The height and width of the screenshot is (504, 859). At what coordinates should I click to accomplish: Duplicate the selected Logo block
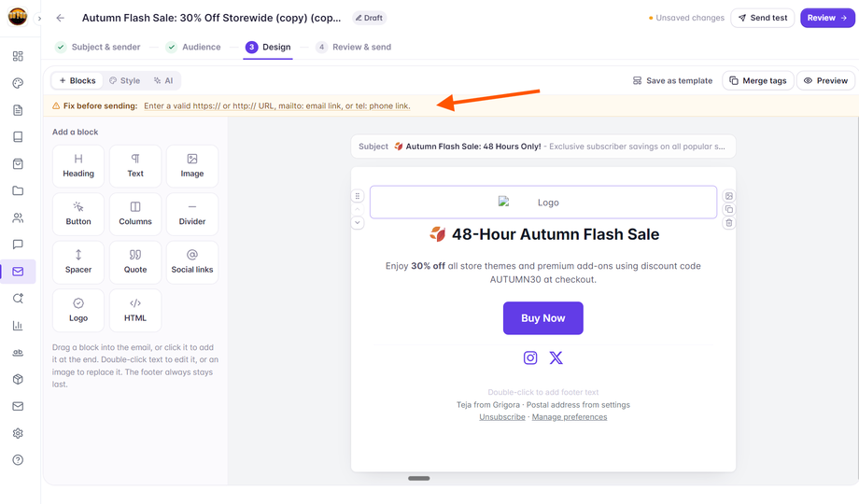(x=728, y=209)
